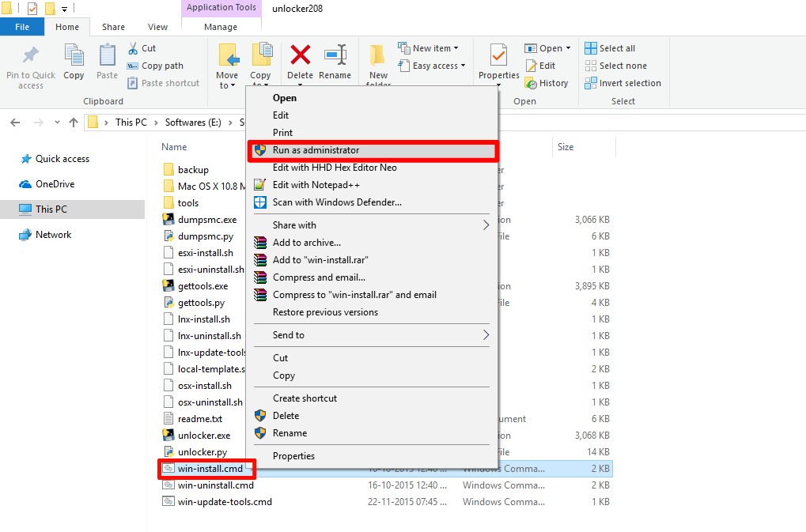Click the Copy path ribbon item
Screen dimensions: 806x532
[155, 66]
